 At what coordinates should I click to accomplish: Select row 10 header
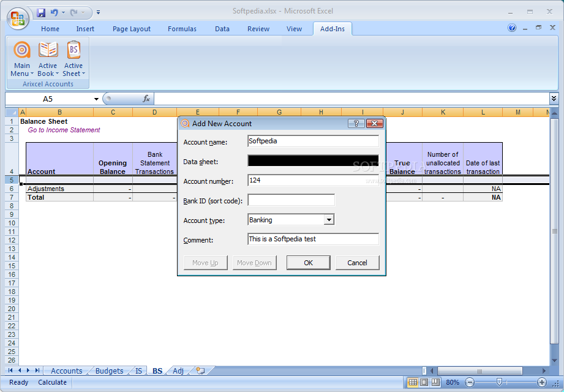coord(12,223)
